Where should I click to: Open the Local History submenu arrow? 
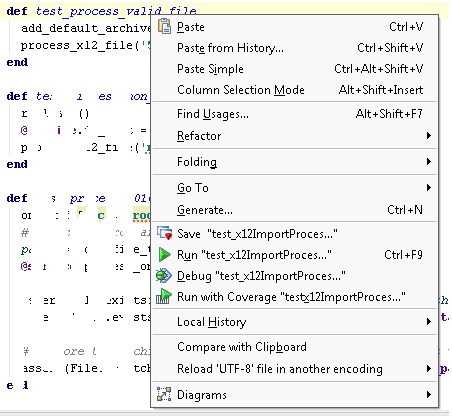(x=429, y=322)
